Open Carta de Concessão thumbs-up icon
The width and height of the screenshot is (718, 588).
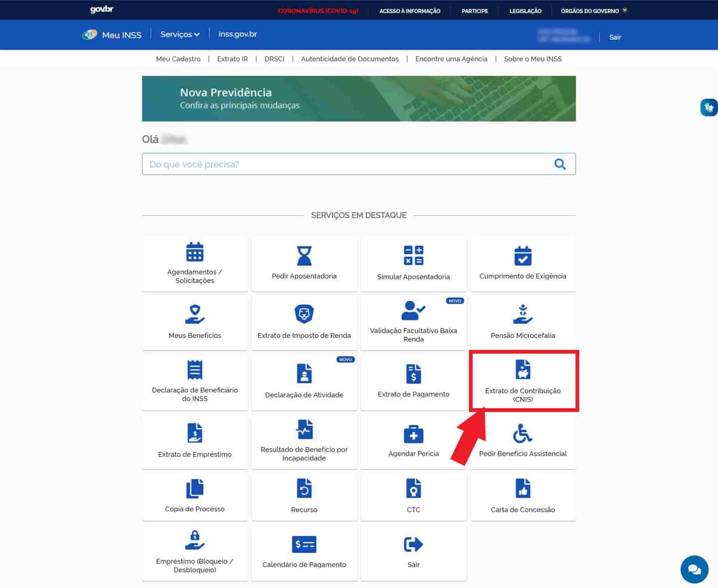coord(523,488)
